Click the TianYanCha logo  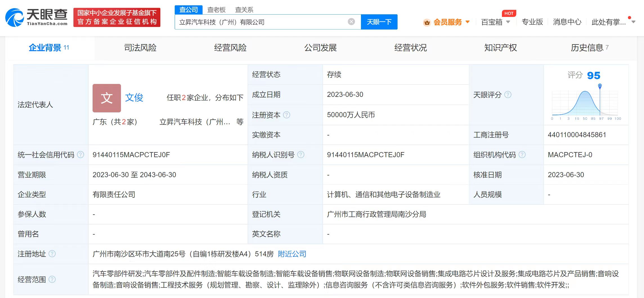point(37,17)
